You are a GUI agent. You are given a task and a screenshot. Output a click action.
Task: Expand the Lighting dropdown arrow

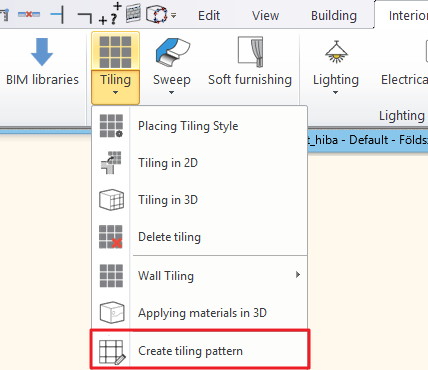tap(336, 93)
